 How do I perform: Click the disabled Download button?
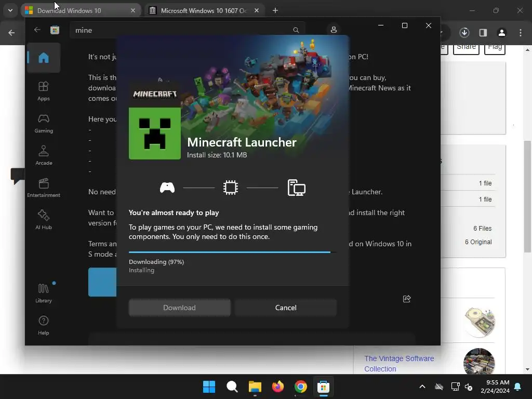(x=179, y=308)
